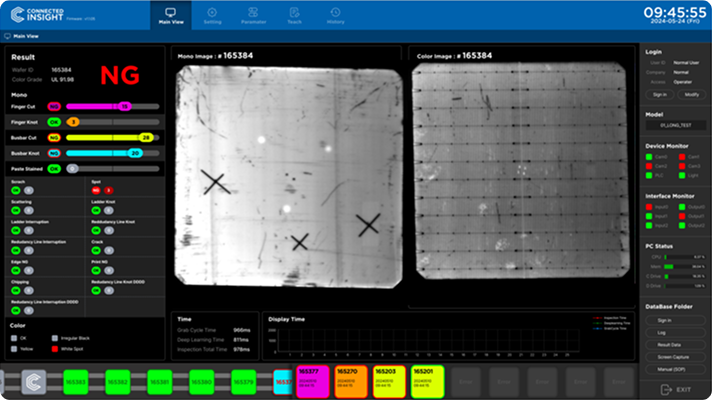This screenshot has height=400, width=712.
Task: Switch to the Setting tab
Action: [212, 15]
